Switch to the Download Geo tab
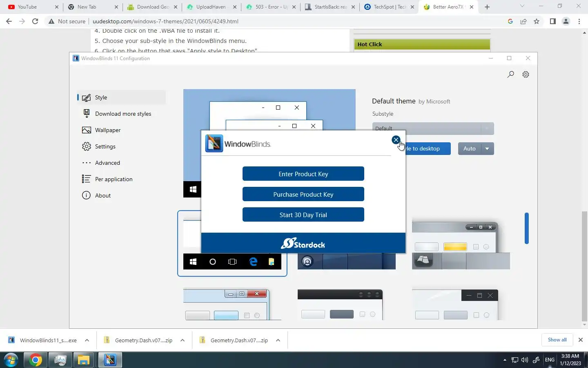Image resolution: width=588 pixels, height=368 pixels. 153,7
